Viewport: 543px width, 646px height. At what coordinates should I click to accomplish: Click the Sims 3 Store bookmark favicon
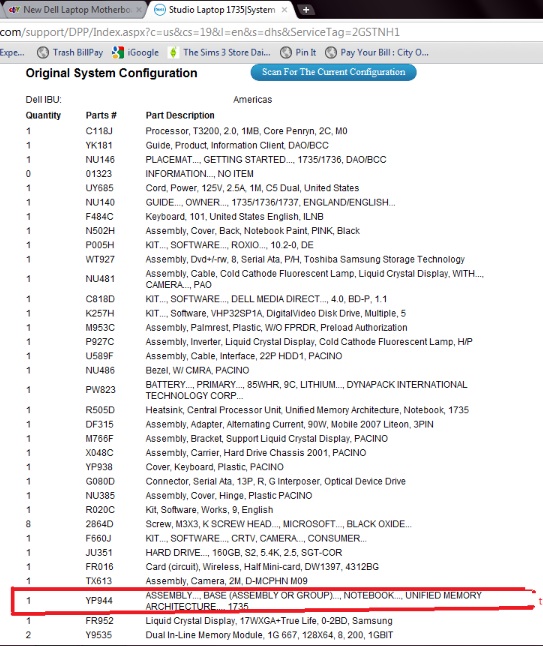[x=173, y=52]
